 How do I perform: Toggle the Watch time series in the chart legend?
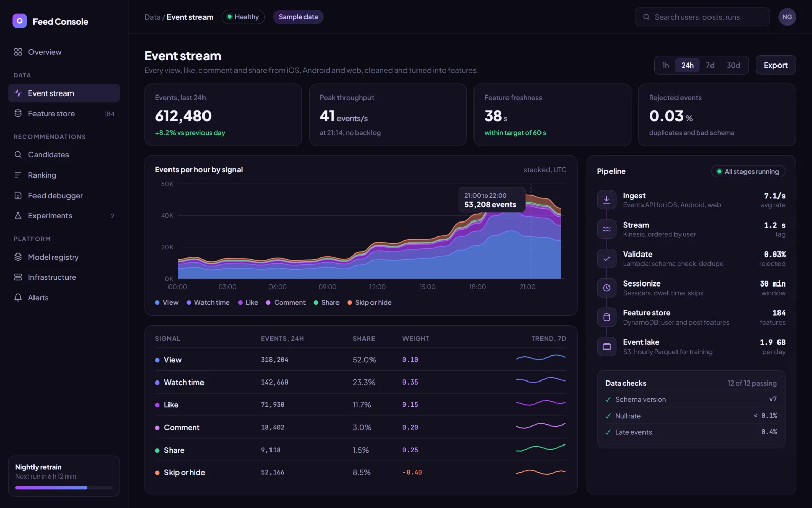click(x=208, y=303)
